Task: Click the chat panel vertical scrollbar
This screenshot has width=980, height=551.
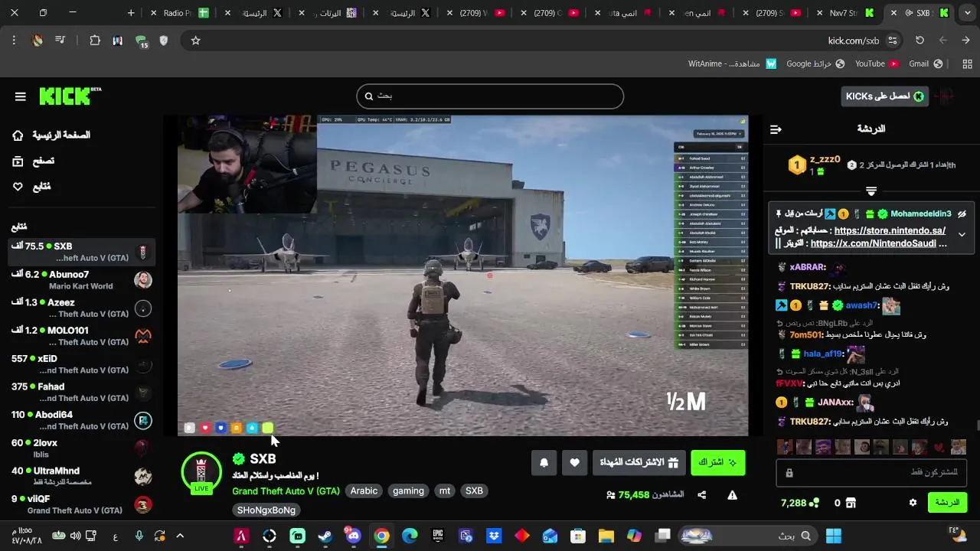Action: click(978, 425)
